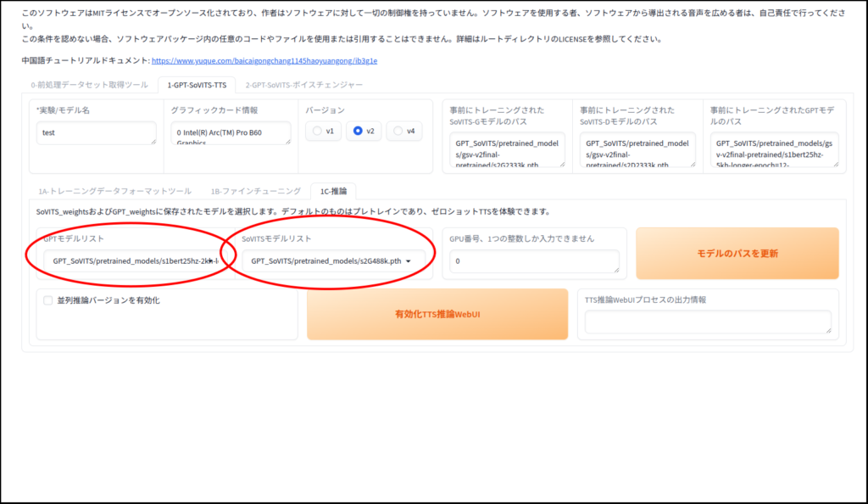Image resolution: width=868 pixels, height=504 pixels.
Task: Click the GPU番号 input field
Action: point(534,261)
